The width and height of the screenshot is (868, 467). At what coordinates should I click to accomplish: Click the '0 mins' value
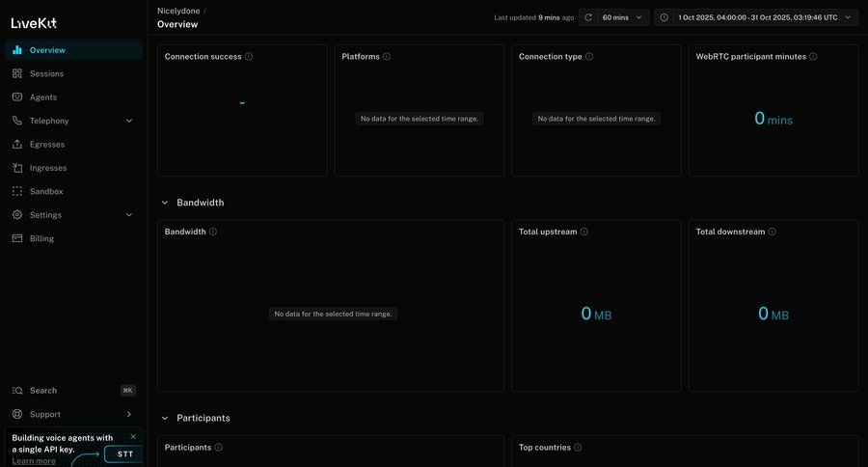pyautogui.click(x=773, y=119)
